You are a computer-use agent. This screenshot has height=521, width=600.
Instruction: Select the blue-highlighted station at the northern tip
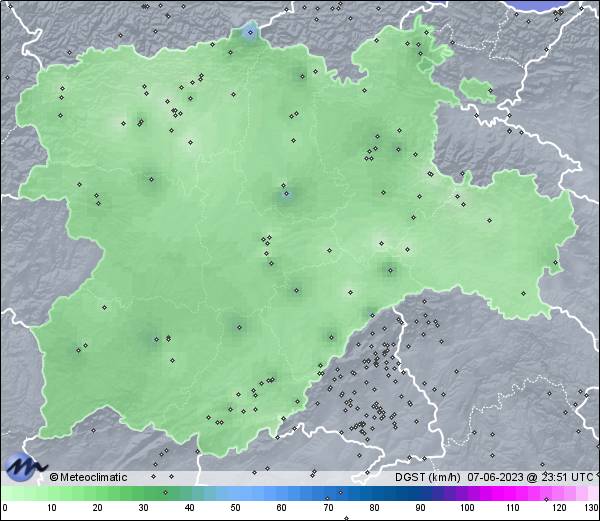(251, 33)
